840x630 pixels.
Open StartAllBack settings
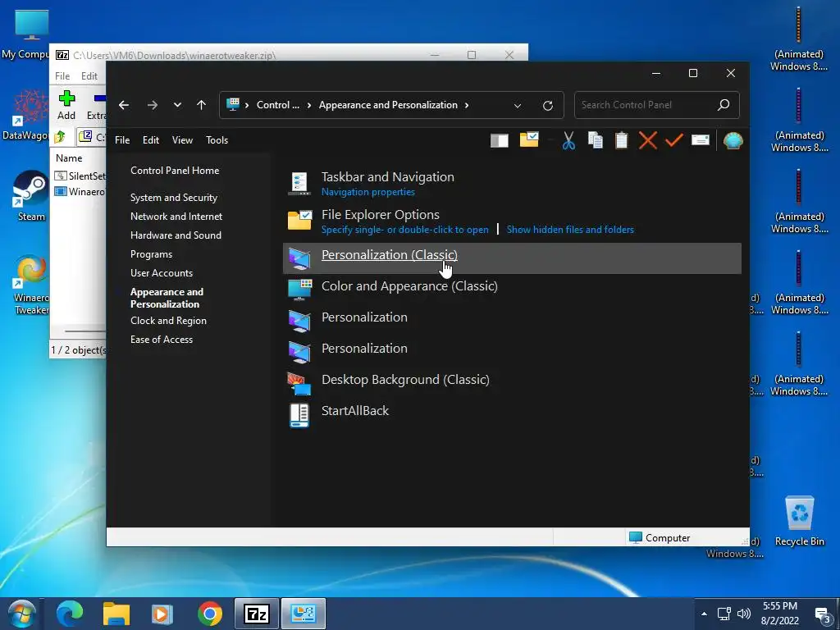[x=354, y=410]
